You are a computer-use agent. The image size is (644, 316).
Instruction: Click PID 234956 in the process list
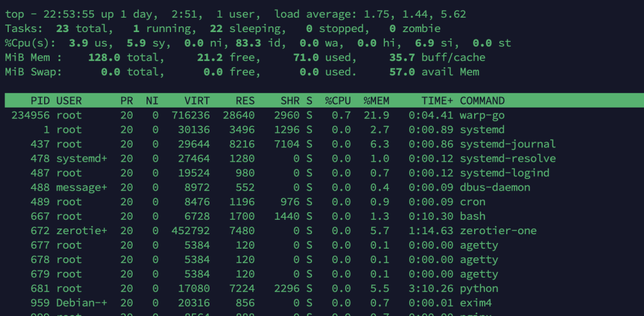30,115
